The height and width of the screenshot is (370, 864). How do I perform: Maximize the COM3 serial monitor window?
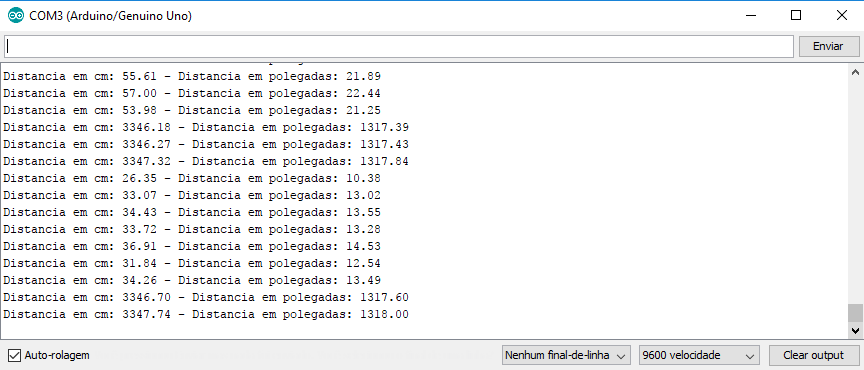point(796,15)
